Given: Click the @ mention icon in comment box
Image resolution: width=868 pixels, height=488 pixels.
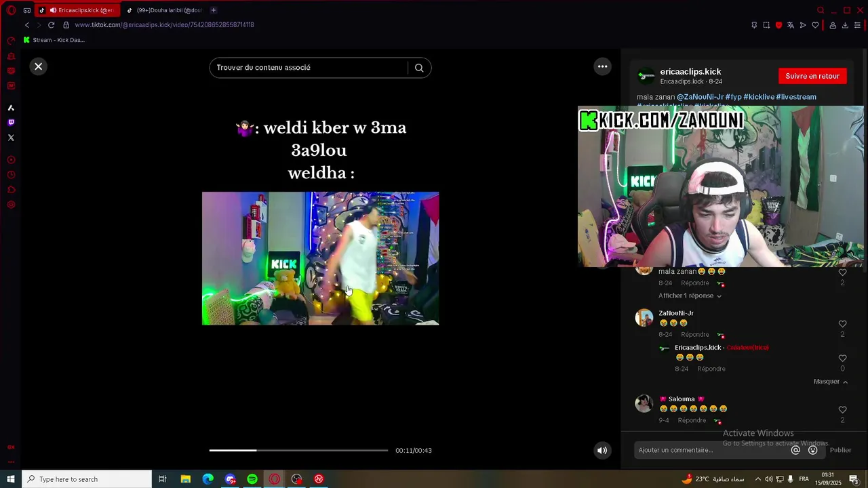Looking at the screenshot, I should pos(796,450).
